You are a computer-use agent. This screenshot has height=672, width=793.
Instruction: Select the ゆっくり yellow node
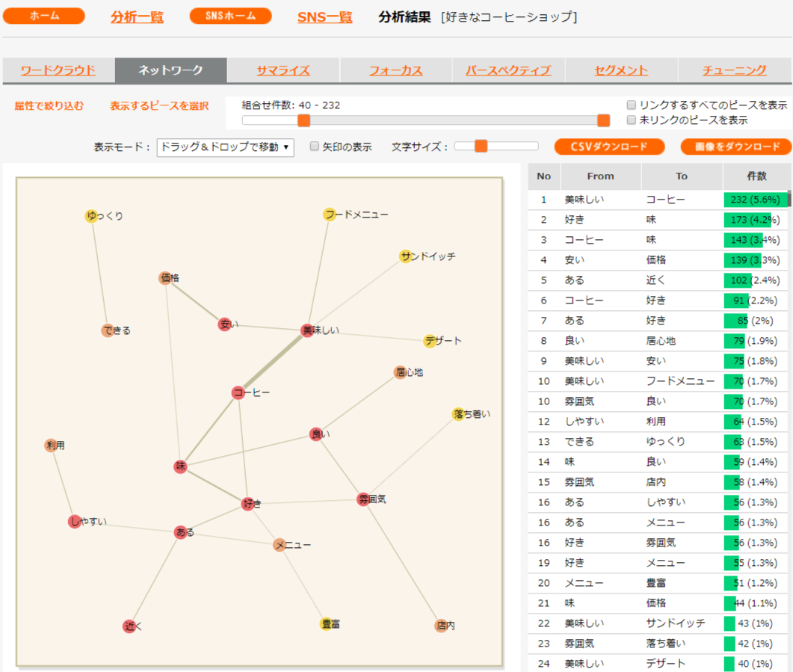92,216
